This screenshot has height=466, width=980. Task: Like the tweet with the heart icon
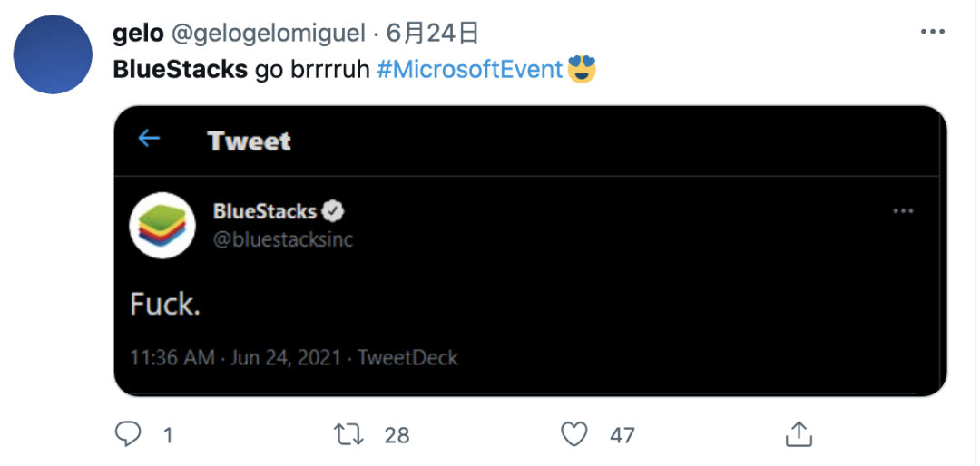click(573, 434)
